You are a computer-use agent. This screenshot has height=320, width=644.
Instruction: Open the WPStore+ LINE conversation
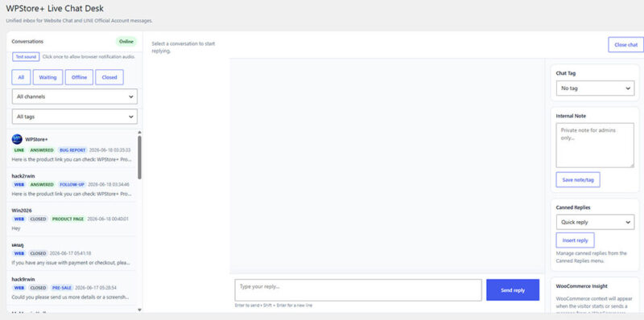(72, 149)
